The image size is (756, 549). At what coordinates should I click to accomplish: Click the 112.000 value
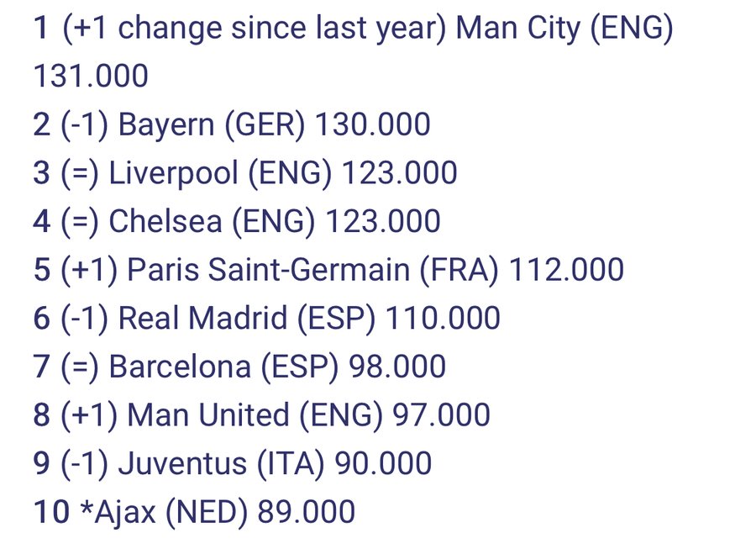tap(566, 269)
